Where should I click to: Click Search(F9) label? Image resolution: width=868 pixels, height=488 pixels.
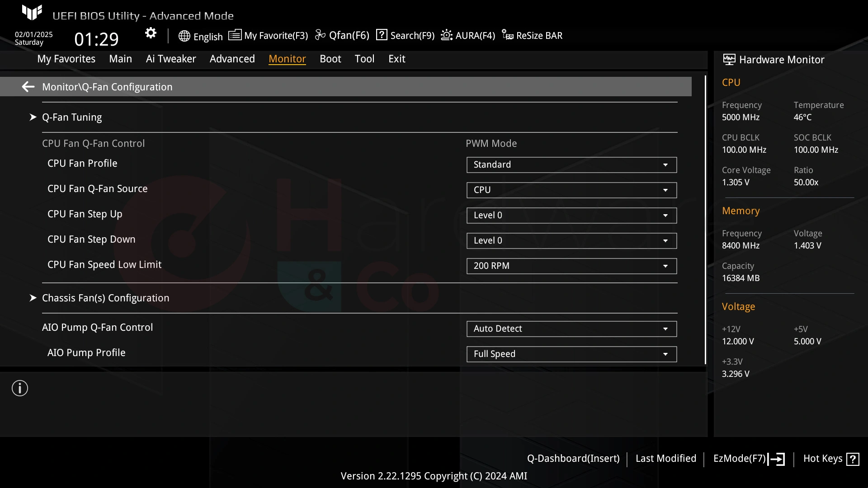(x=412, y=36)
